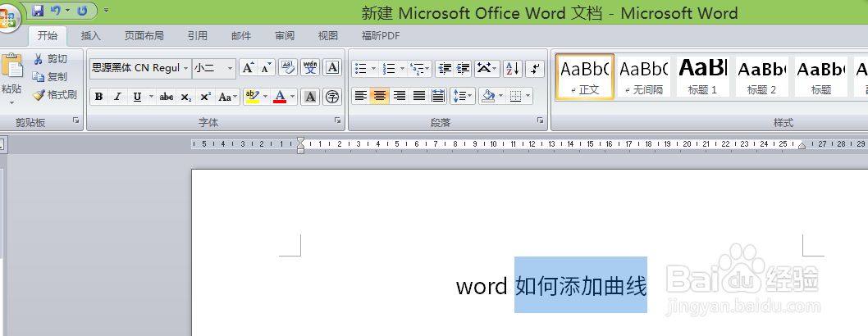Toggle show/hide paragraph marks
The width and height of the screenshot is (868, 336).
coord(535,69)
